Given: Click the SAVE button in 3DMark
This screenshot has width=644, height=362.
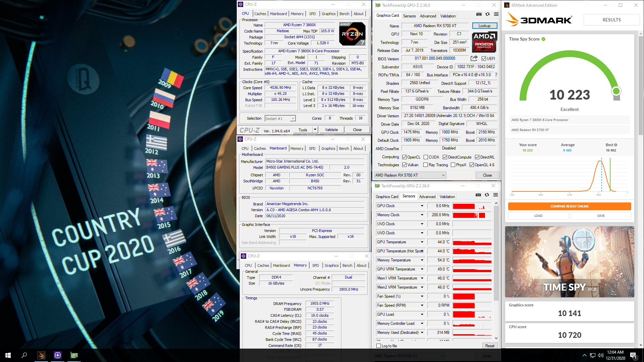Looking at the screenshot, I should pos(601,216).
